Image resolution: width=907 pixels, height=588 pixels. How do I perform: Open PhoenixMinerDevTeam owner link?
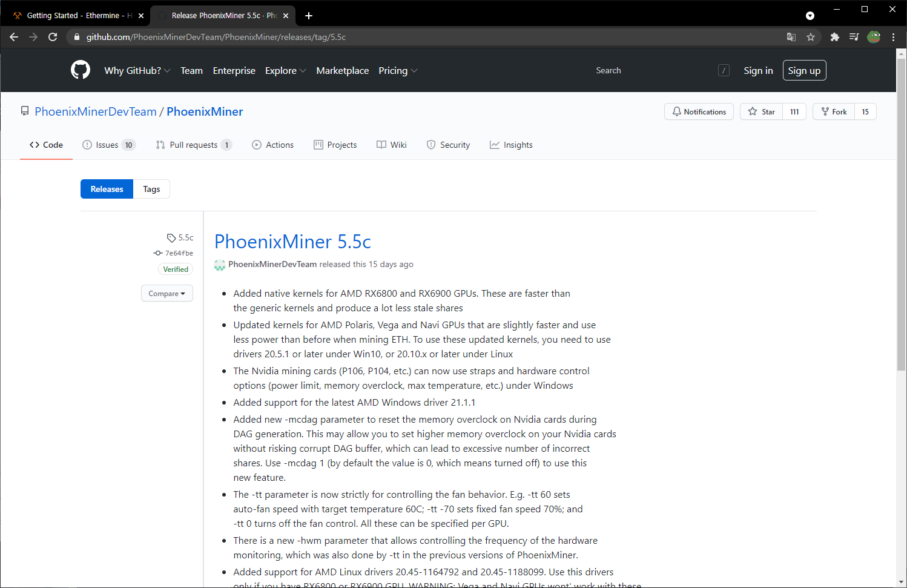pyautogui.click(x=96, y=111)
